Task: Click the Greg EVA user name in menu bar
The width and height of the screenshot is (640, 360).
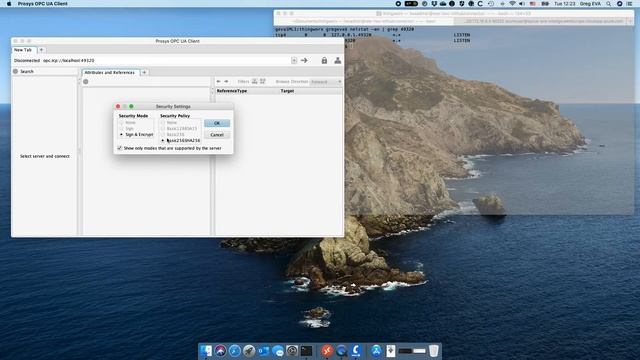Action: (590, 4)
